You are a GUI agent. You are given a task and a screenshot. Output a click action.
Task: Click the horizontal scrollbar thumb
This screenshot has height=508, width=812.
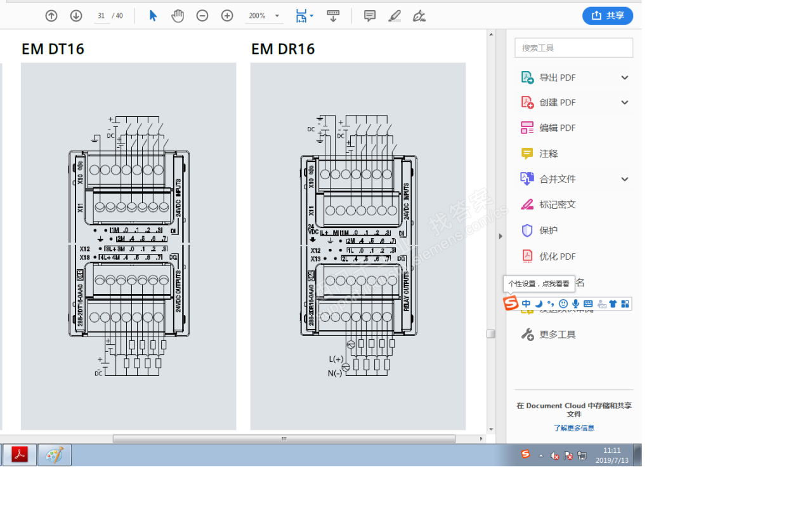tap(284, 439)
